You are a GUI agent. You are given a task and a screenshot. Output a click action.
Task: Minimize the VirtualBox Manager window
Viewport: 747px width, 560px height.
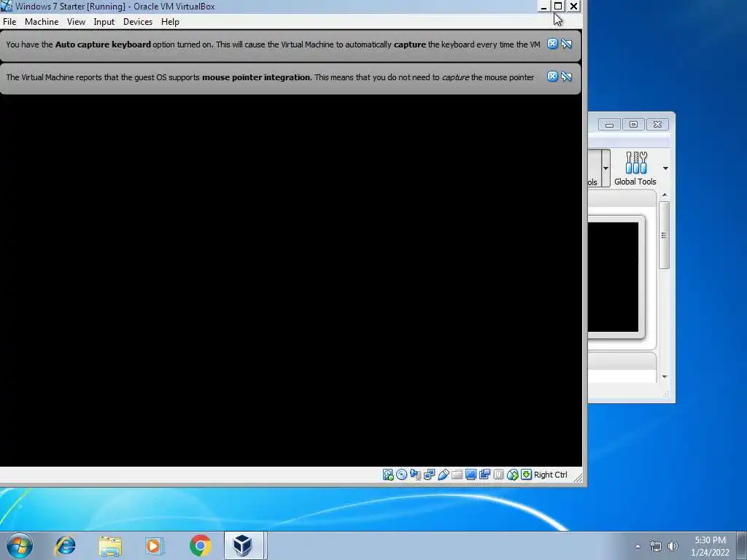[609, 125]
